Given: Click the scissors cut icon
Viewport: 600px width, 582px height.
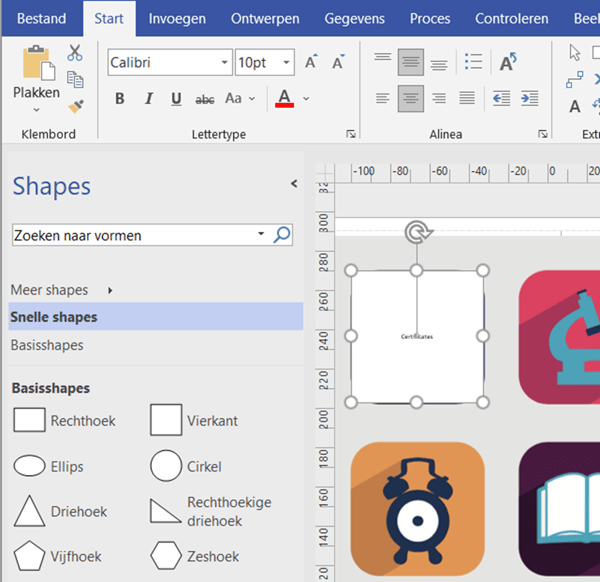Looking at the screenshot, I should pos(75,54).
